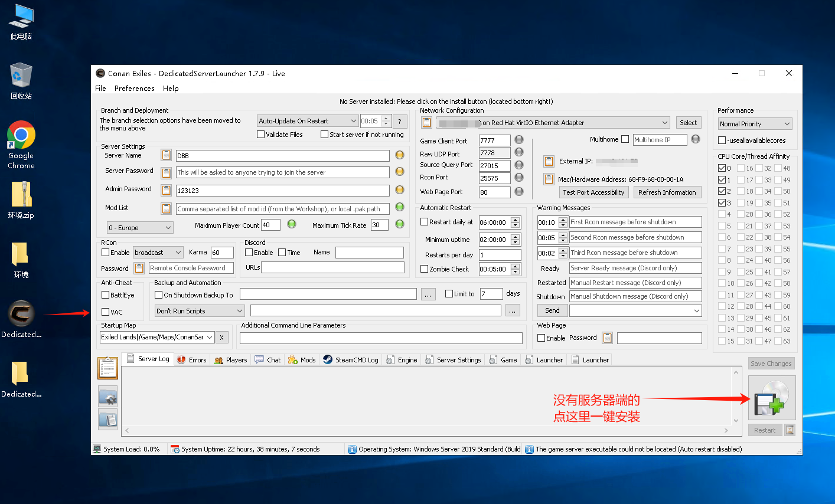The width and height of the screenshot is (835, 504).
Task: Click the large clipboard icon left of log
Action: [107, 368]
